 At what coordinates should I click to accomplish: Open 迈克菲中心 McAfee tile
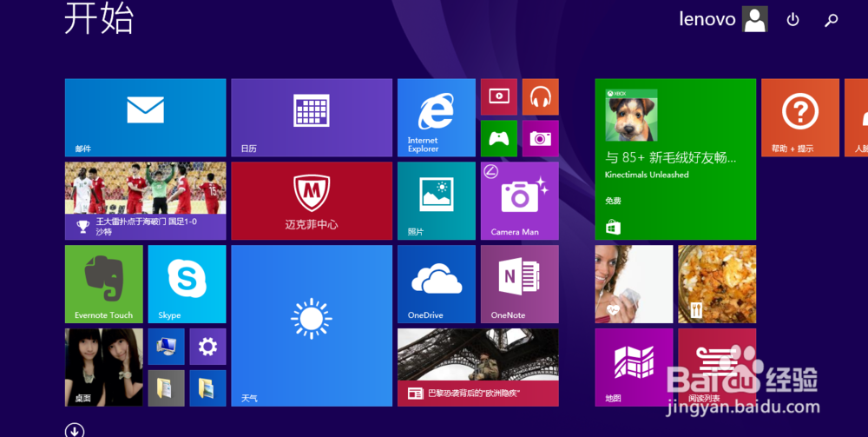pos(312,201)
